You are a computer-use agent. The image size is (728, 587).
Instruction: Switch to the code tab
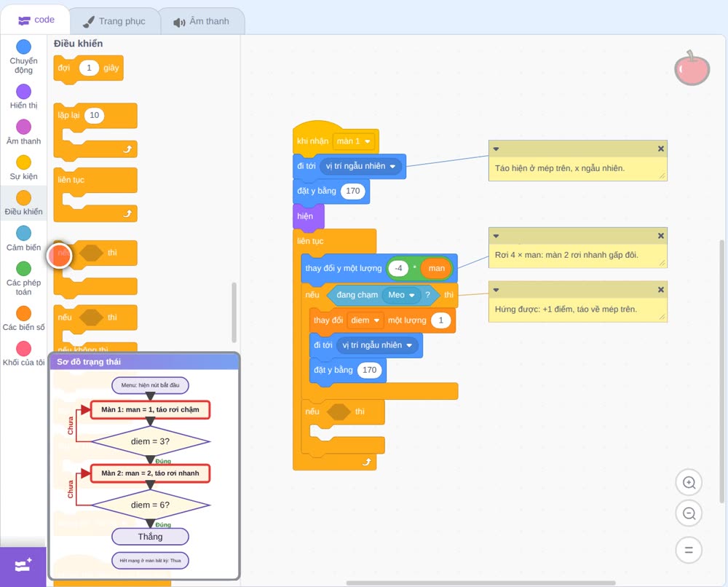coord(36,20)
